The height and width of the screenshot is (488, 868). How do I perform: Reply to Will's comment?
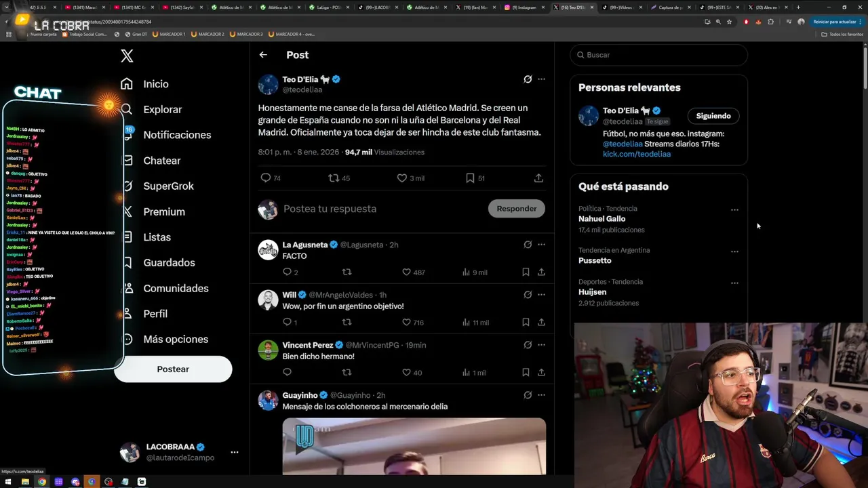click(x=290, y=323)
